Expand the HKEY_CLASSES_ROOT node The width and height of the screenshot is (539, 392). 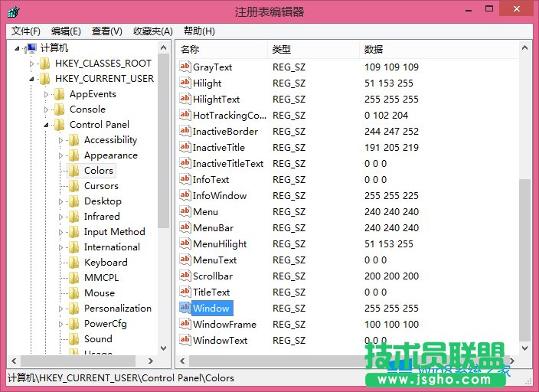tap(31, 64)
